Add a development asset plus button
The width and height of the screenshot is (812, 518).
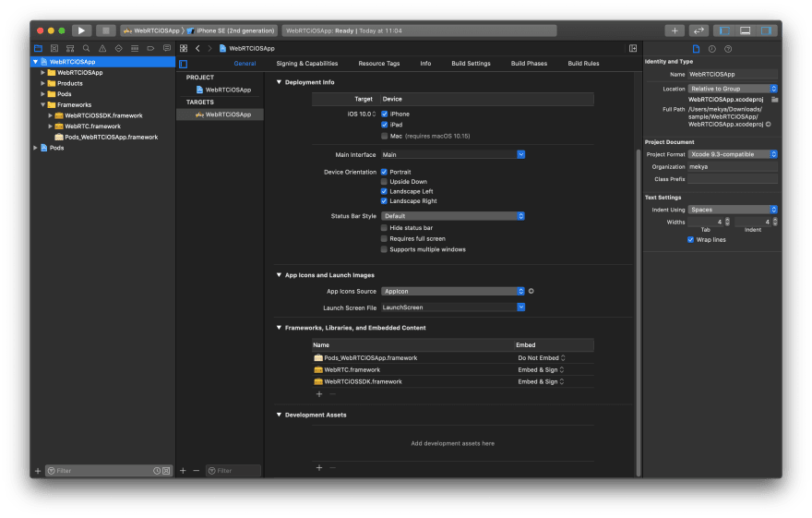[319, 468]
